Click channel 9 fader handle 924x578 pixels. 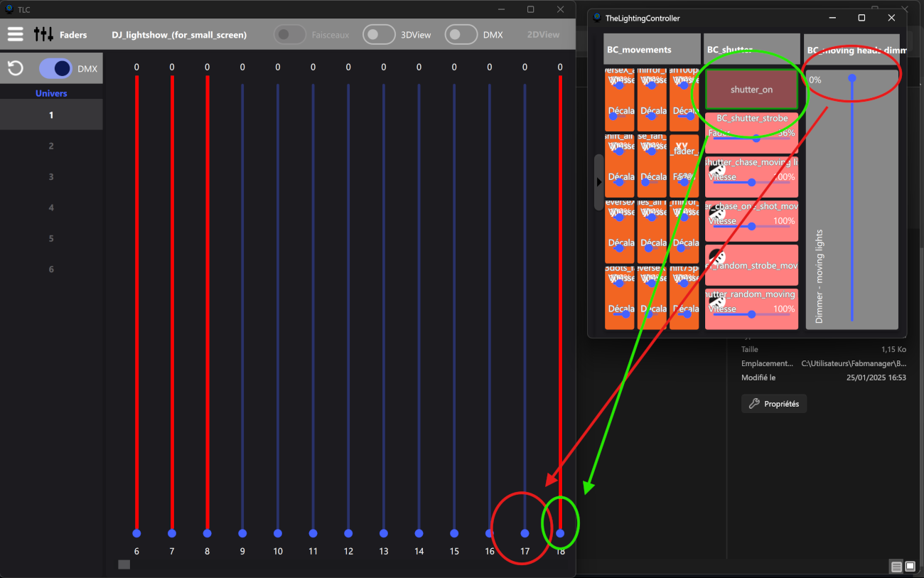(242, 533)
